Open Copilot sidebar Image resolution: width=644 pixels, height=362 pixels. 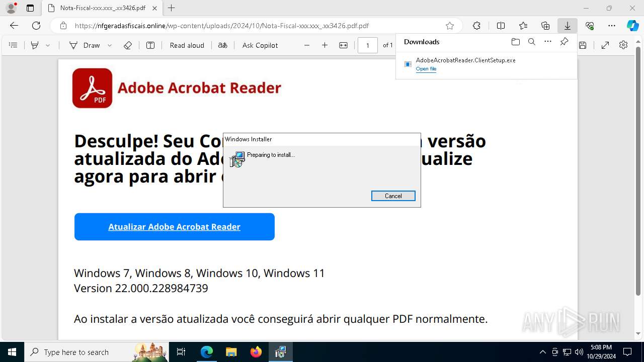tap(632, 26)
